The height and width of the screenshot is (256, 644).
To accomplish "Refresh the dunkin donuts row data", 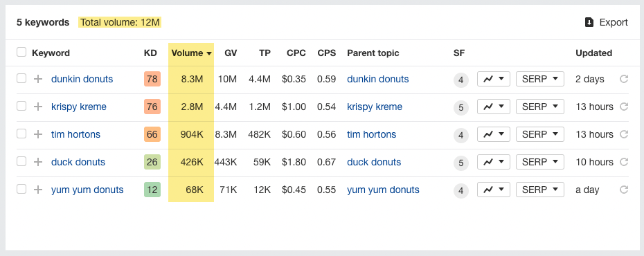I will coord(624,79).
